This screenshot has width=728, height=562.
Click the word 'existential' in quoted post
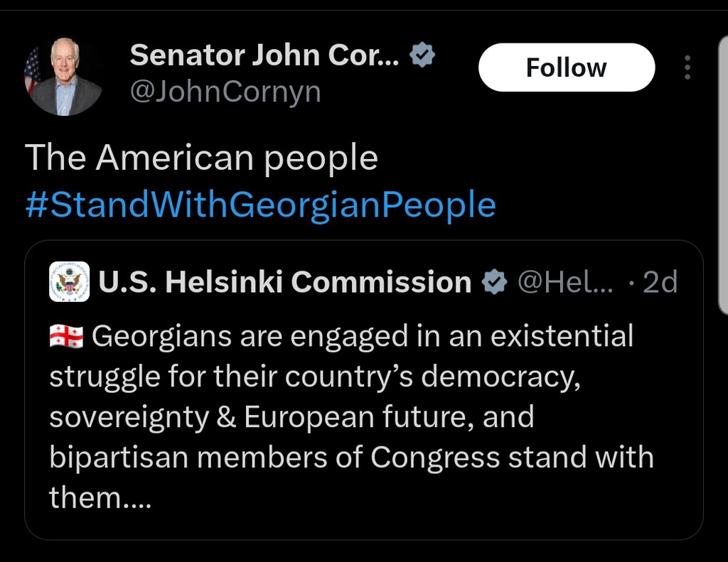pyautogui.click(x=561, y=336)
